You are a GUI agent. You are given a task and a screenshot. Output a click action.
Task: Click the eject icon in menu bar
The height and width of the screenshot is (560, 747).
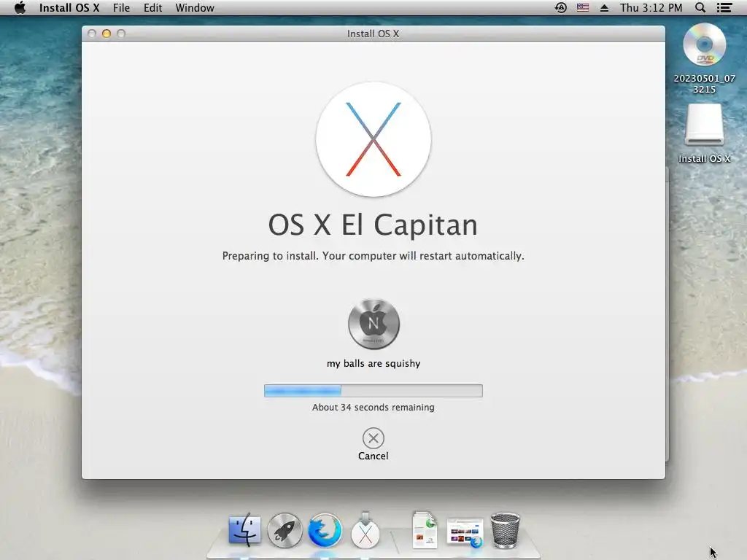[x=604, y=7]
